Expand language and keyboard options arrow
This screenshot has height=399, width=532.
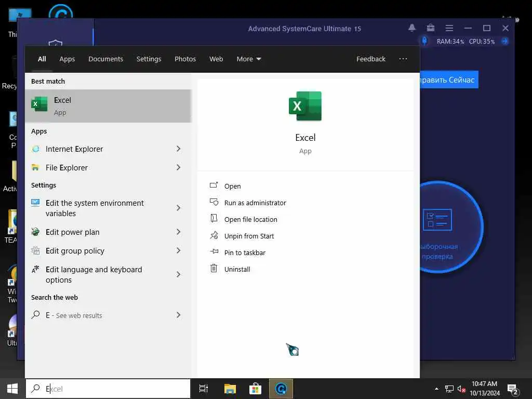point(179,274)
